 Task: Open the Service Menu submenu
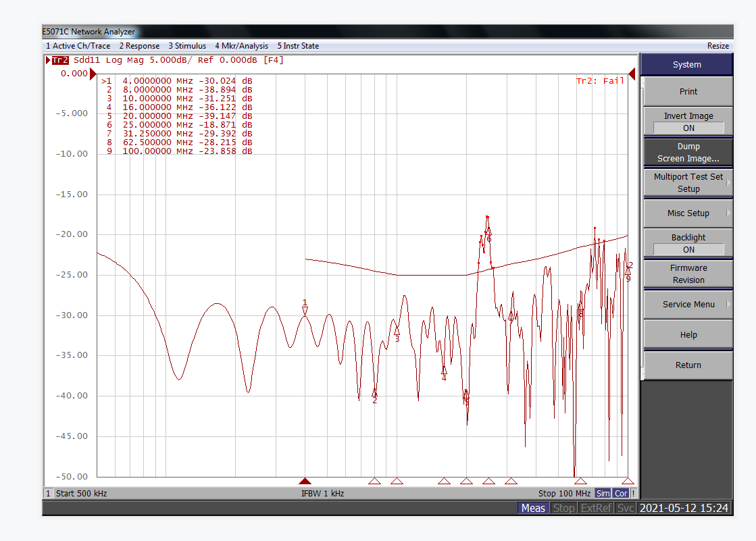(x=687, y=305)
